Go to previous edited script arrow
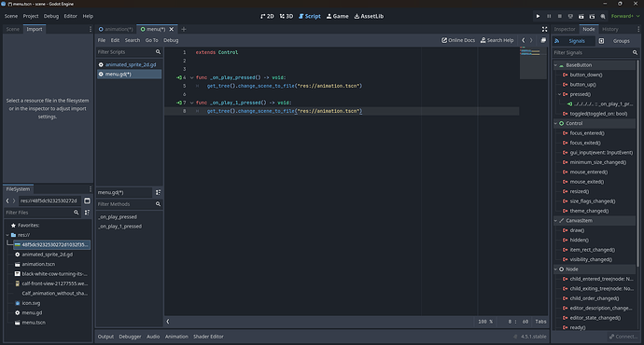The width and height of the screenshot is (644, 345). pyautogui.click(x=524, y=40)
